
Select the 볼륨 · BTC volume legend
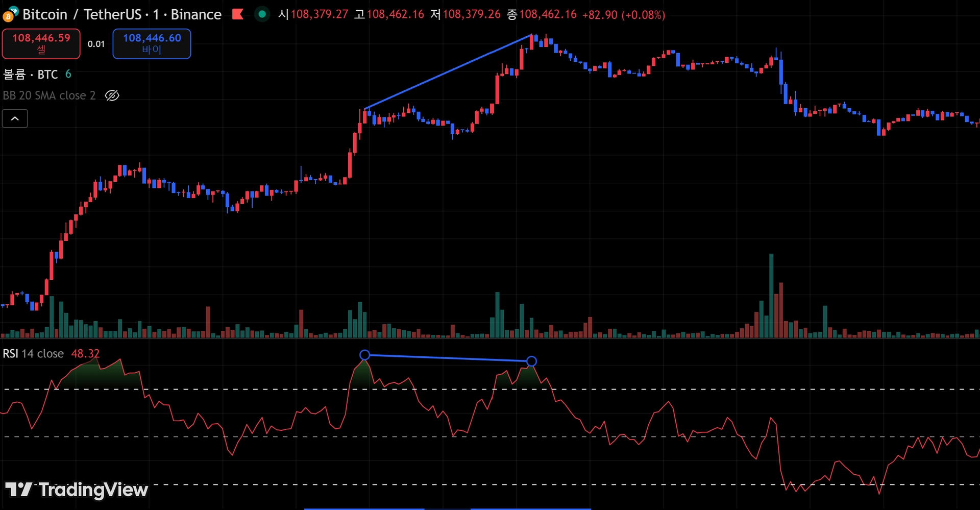pos(31,75)
